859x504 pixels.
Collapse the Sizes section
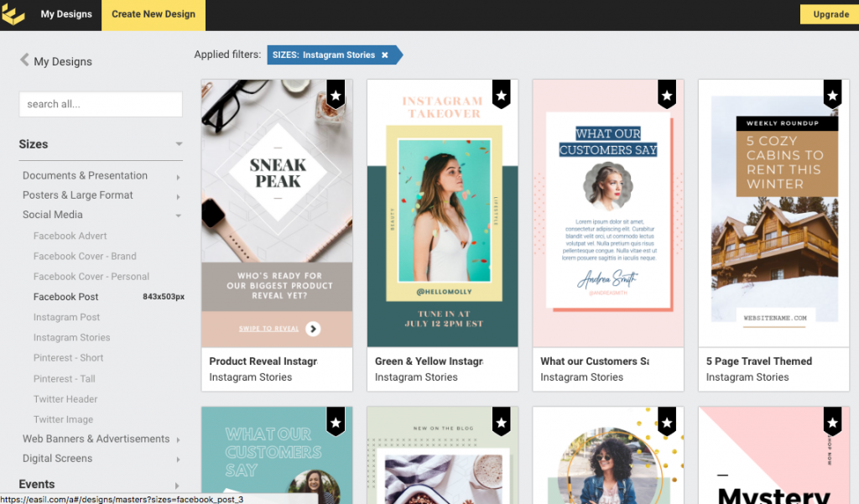pos(179,144)
